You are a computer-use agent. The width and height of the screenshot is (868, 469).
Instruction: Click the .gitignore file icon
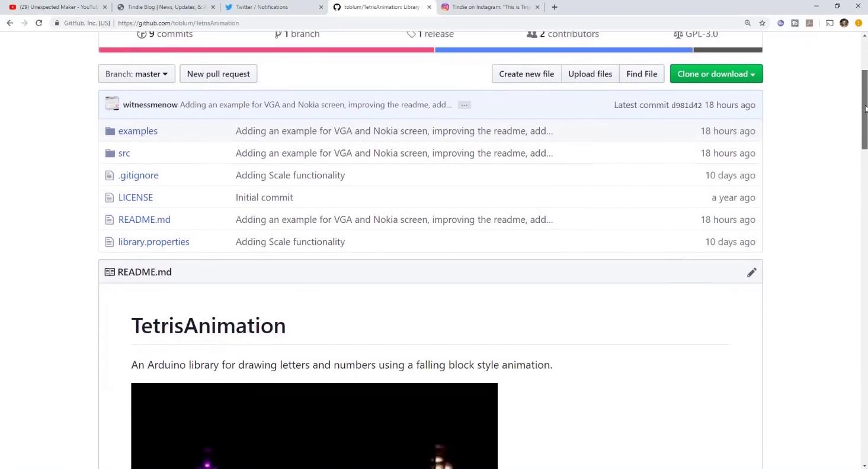click(x=109, y=176)
